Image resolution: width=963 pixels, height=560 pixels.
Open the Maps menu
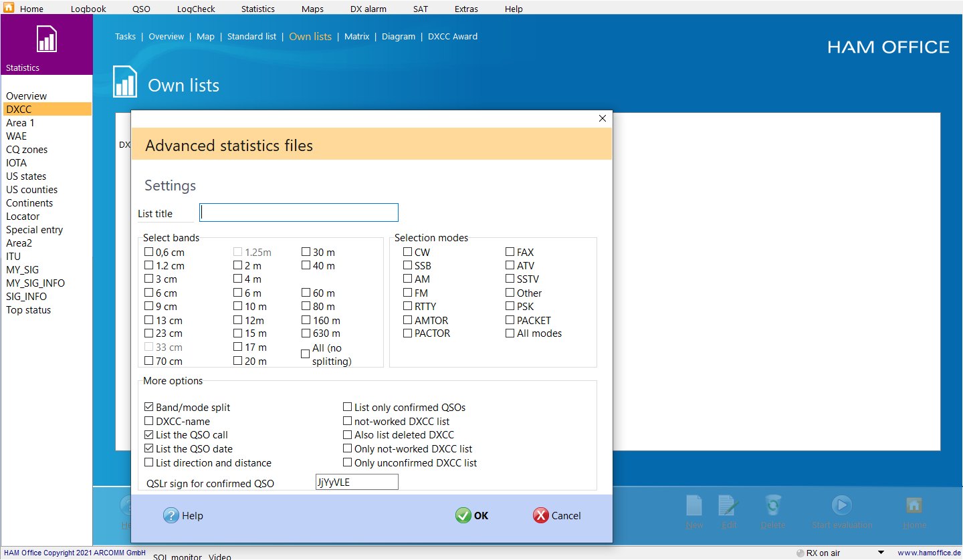coord(312,9)
